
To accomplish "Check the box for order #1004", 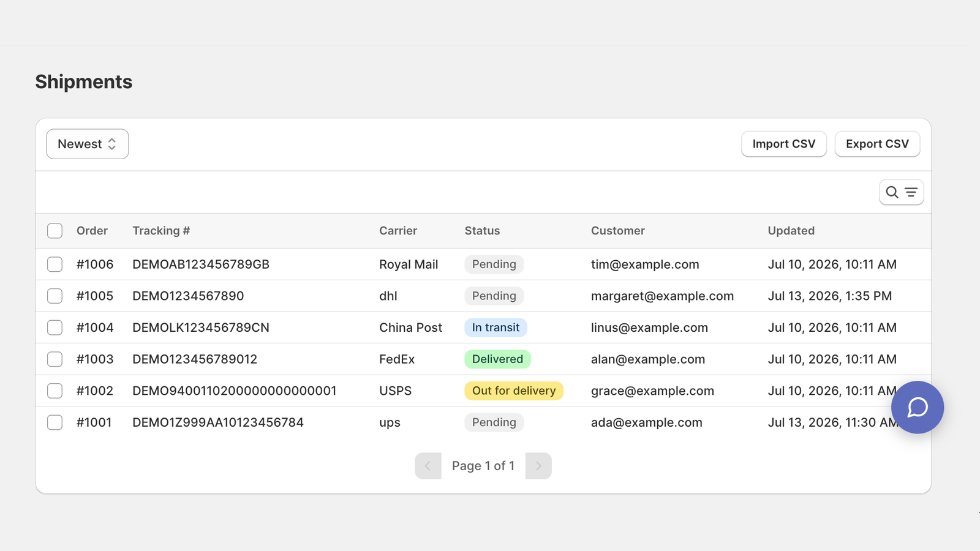I will point(55,328).
